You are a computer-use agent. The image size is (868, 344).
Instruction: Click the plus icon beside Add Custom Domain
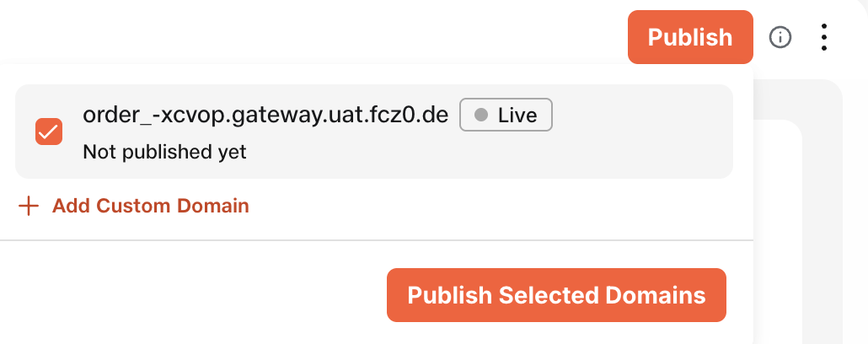(x=29, y=206)
